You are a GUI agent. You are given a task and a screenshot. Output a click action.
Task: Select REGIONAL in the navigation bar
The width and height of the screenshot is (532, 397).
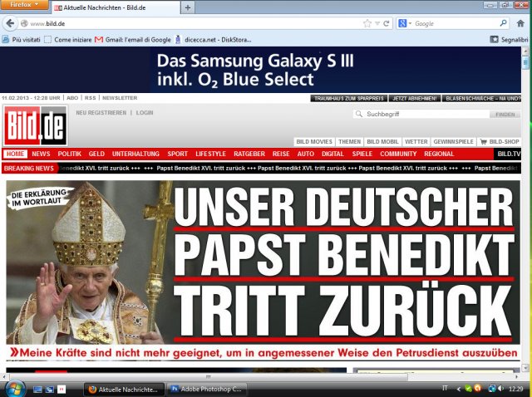coord(439,154)
